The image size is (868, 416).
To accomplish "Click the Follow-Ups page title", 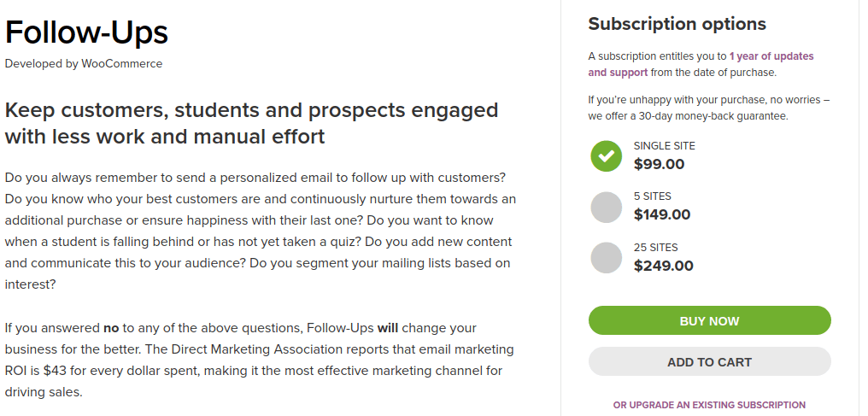I will pyautogui.click(x=86, y=32).
